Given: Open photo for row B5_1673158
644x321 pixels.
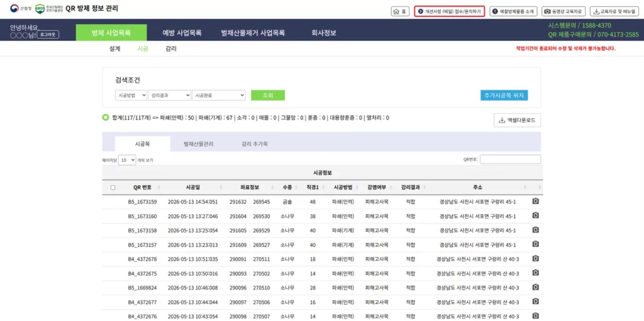Looking at the screenshot, I should click(x=535, y=230).
